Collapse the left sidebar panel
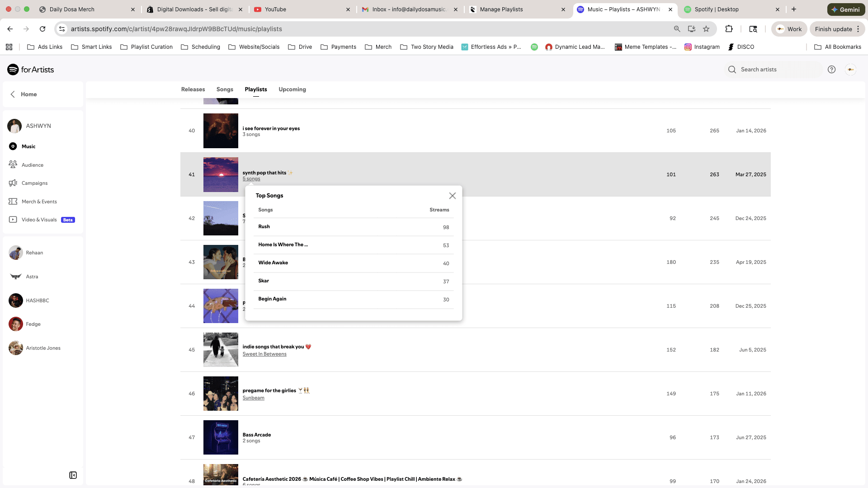Viewport: 868px width, 488px height. (x=73, y=475)
